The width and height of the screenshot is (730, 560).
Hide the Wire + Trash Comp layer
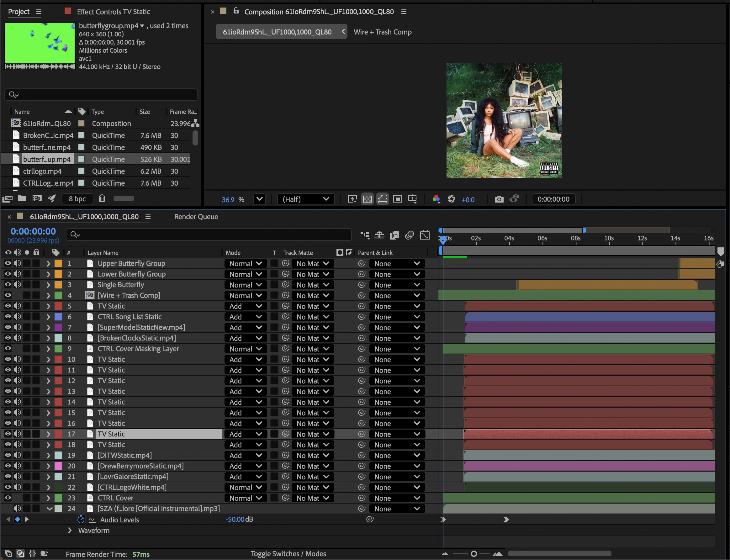(x=8, y=295)
